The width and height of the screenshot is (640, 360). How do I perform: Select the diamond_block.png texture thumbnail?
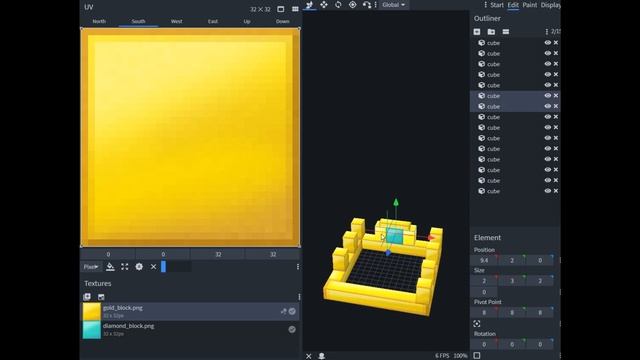(x=91, y=330)
